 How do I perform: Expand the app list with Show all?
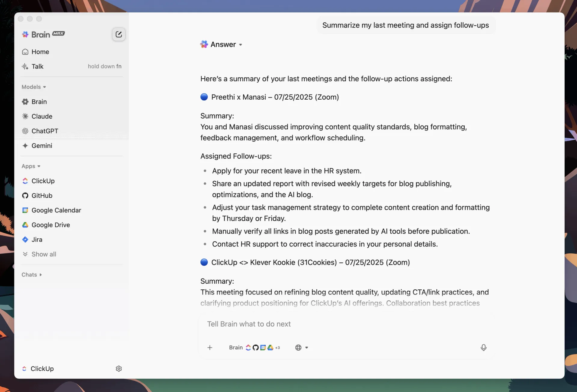39,255
